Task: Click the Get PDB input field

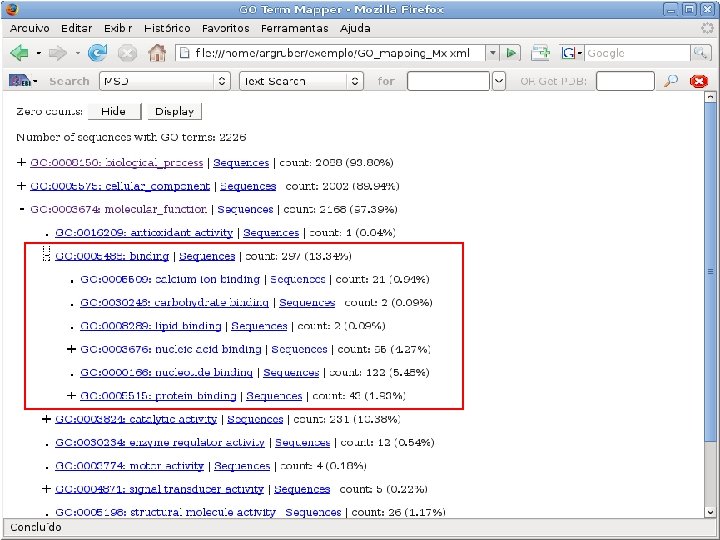Action: click(625, 81)
